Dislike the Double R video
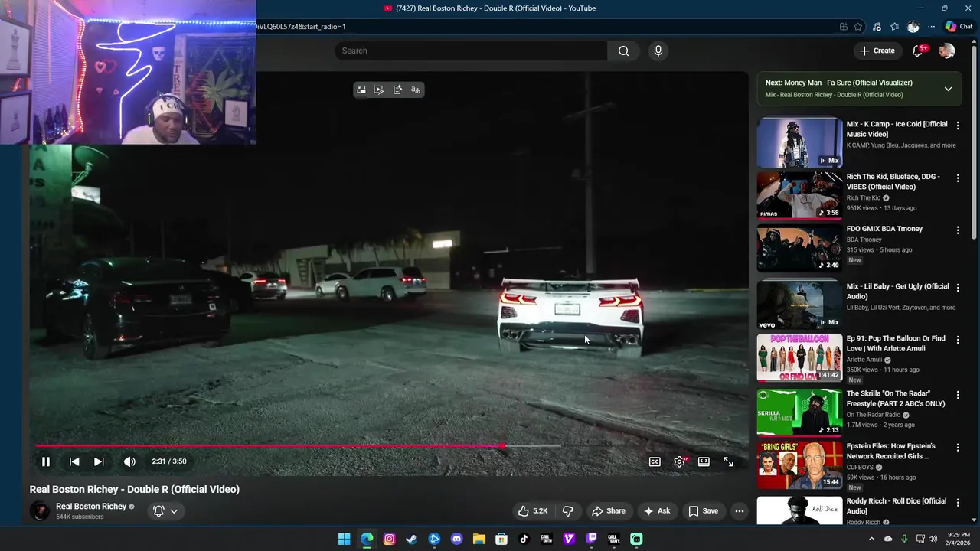Image resolution: width=980 pixels, height=551 pixels. [568, 511]
